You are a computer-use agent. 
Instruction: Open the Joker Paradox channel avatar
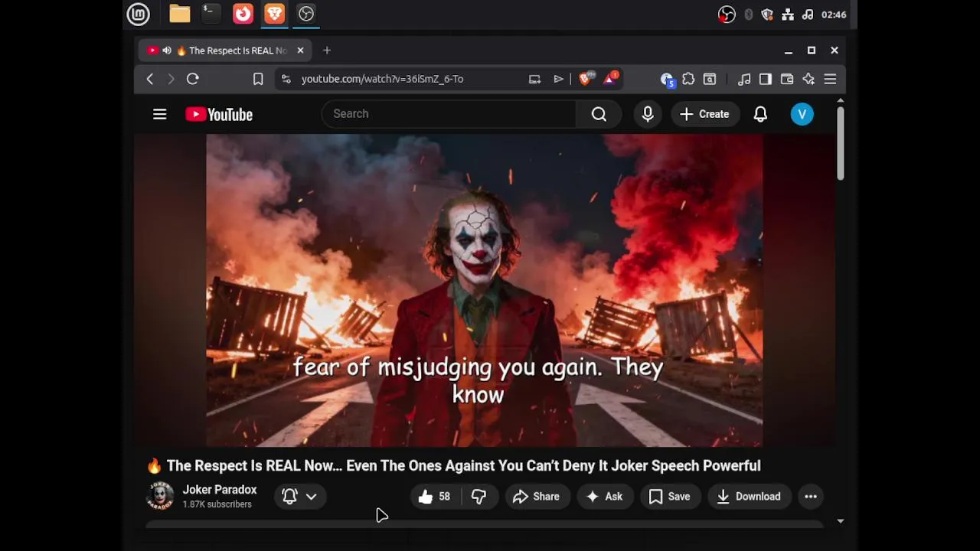(160, 497)
